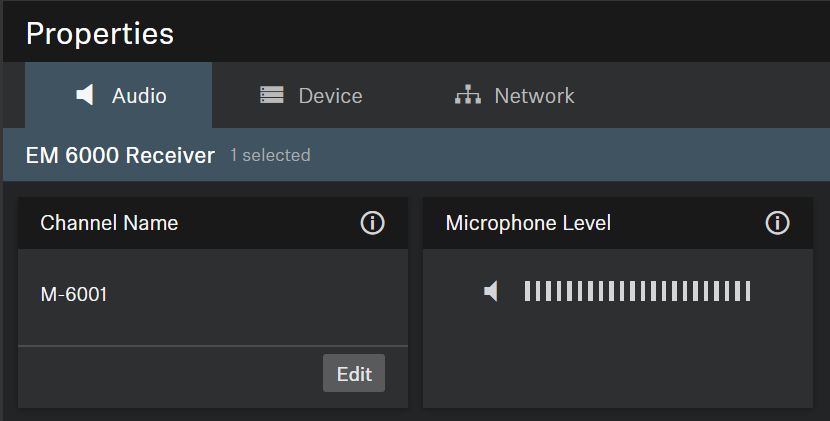Open the Channel Name info icon
The height and width of the screenshot is (421, 830).
tap(372, 223)
